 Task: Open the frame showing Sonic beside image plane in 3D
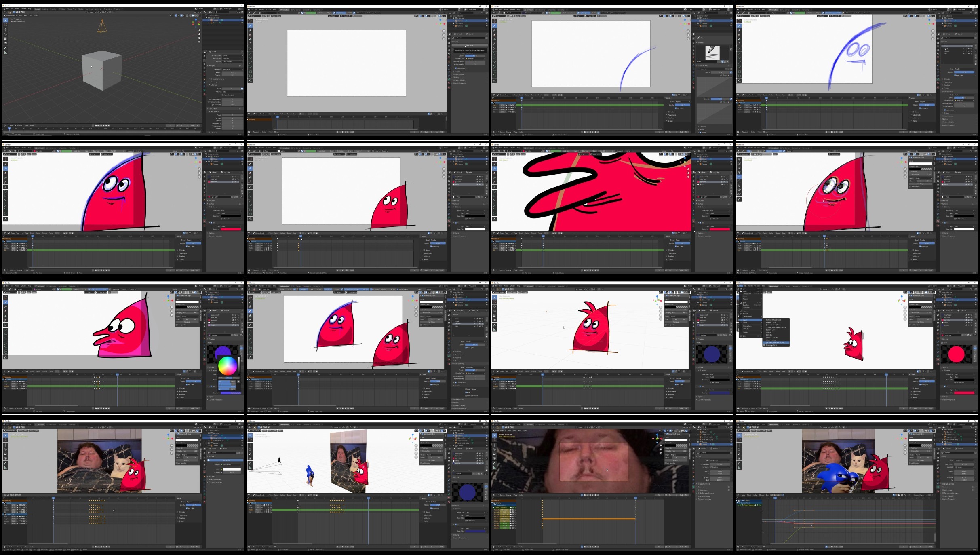coord(367,485)
